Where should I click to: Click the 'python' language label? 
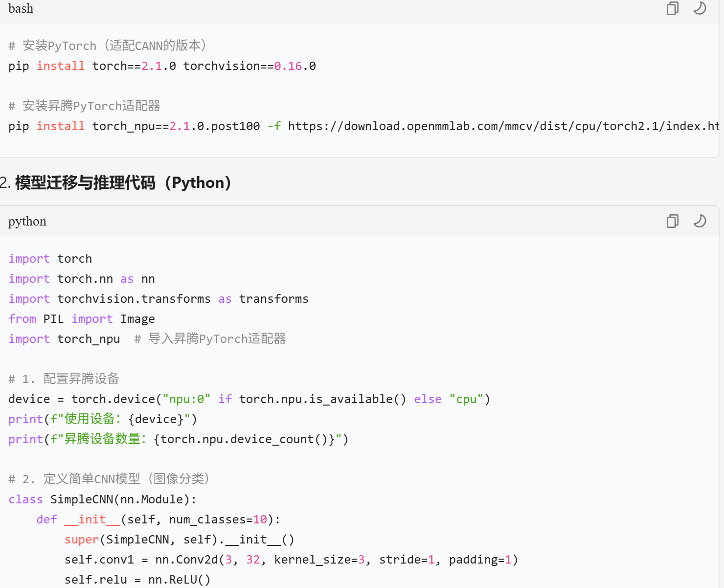(27, 222)
